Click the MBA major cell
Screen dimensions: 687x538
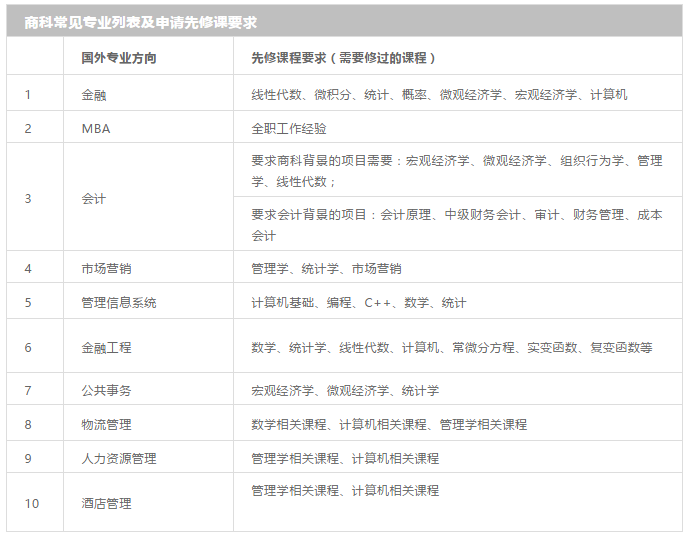click(x=96, y=128)
